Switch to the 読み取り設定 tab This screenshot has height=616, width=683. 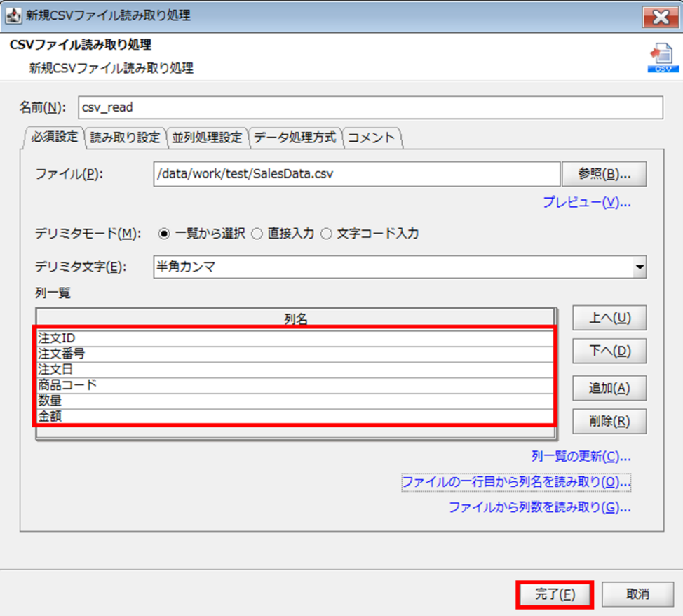coord(126,138)
